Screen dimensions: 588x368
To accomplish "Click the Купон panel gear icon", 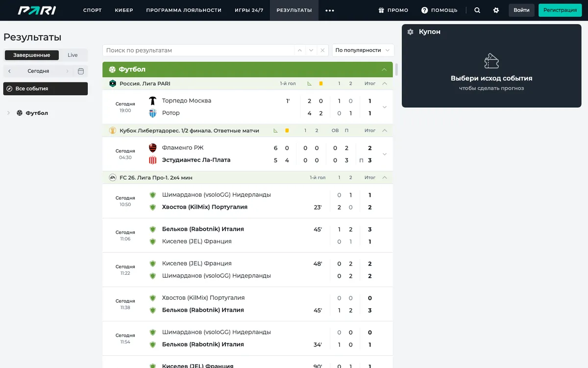I will click(411, 32).
